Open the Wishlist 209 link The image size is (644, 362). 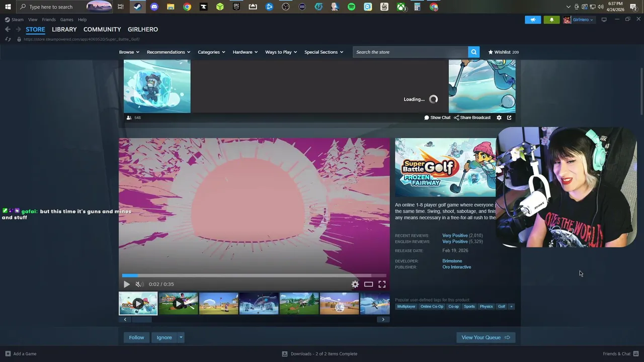tap(503, 52)
